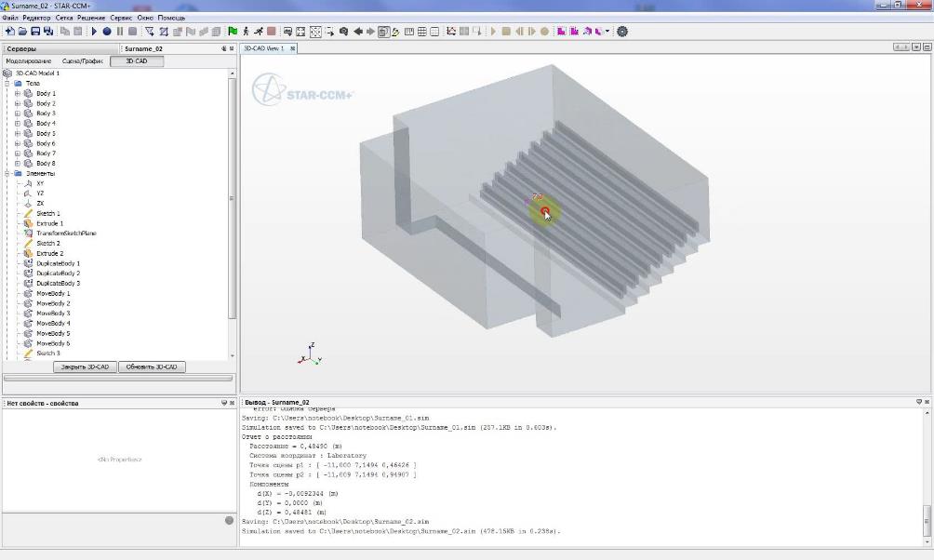Select MoveBody 4 in the tree
934x560 pixels.
(53, 324)
